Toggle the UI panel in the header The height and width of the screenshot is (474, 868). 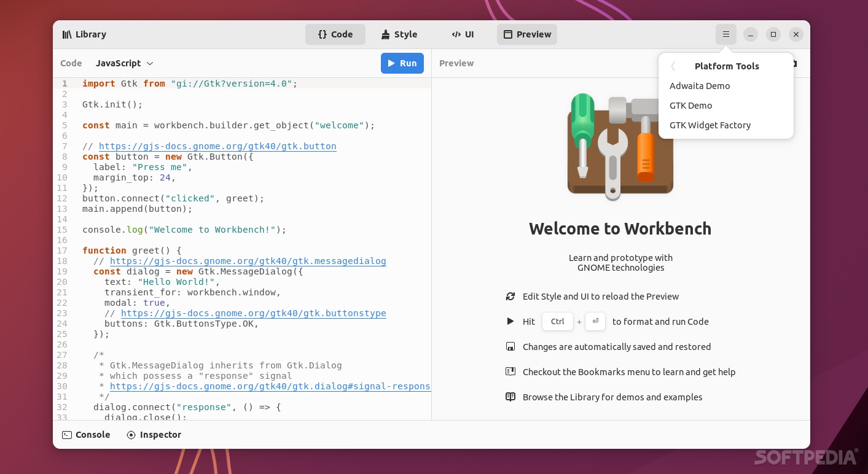tap(463, 34)
